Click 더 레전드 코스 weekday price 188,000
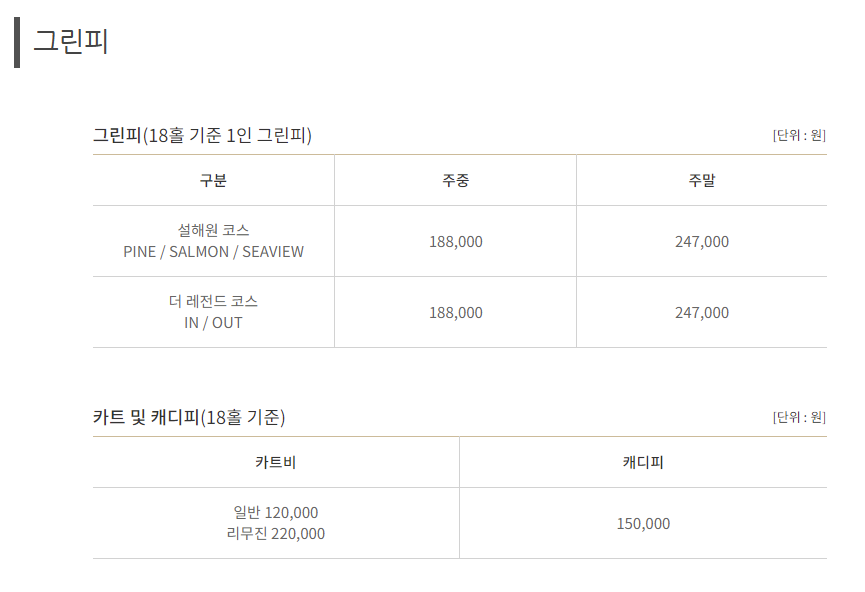Screen dimensions: 865x592 point(456,313)
